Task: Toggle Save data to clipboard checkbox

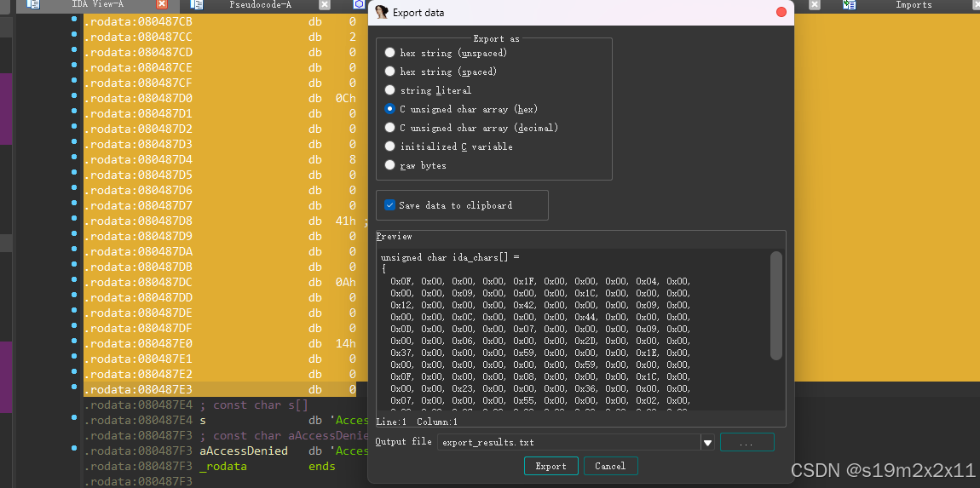Action: coord(390,205)
